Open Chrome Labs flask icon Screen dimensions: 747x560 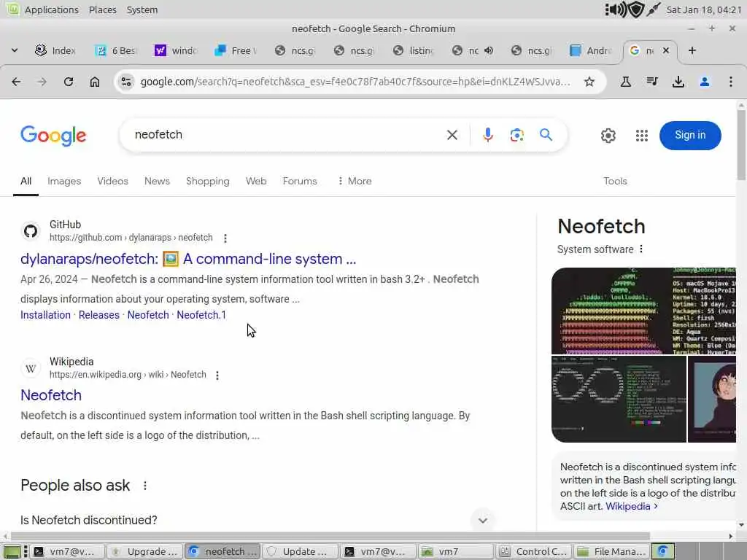pos(625,82)
